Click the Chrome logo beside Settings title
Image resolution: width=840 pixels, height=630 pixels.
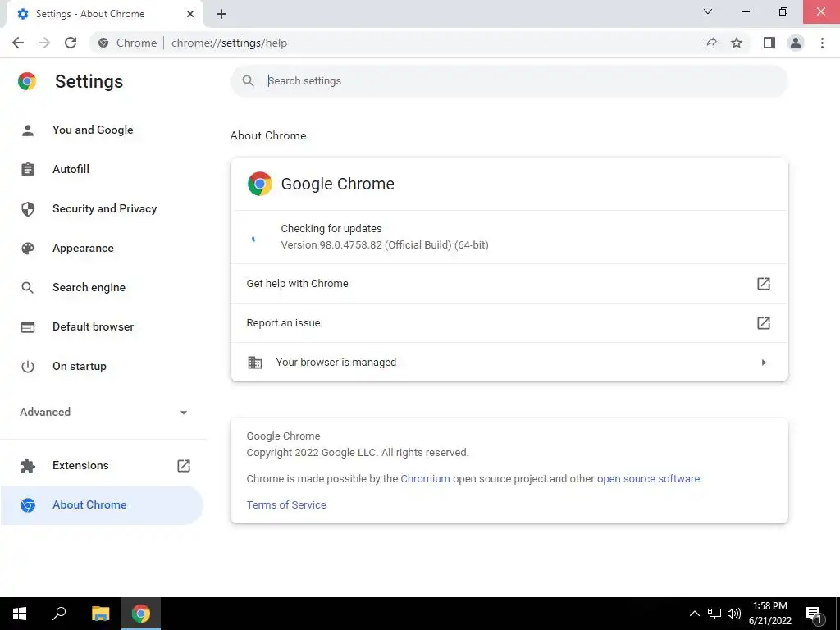coord(27,81)
